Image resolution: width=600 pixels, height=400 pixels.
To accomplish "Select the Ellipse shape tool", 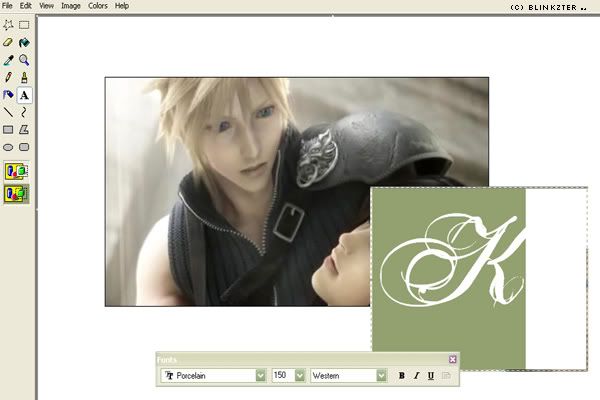I will point(8,147).
